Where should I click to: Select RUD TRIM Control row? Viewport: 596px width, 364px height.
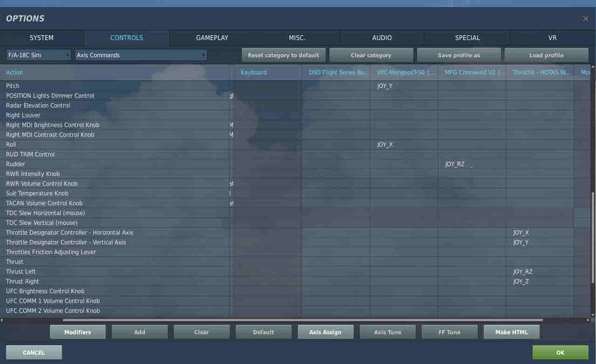(114, 154)
